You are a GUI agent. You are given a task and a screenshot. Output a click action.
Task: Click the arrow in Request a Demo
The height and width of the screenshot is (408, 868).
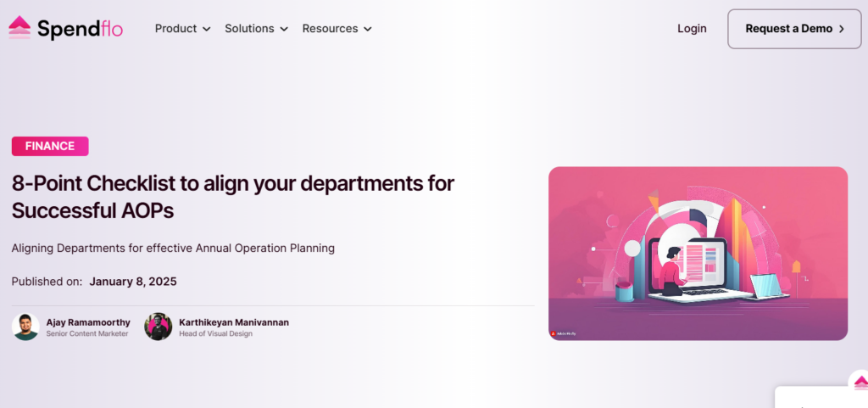click(842, 29)
